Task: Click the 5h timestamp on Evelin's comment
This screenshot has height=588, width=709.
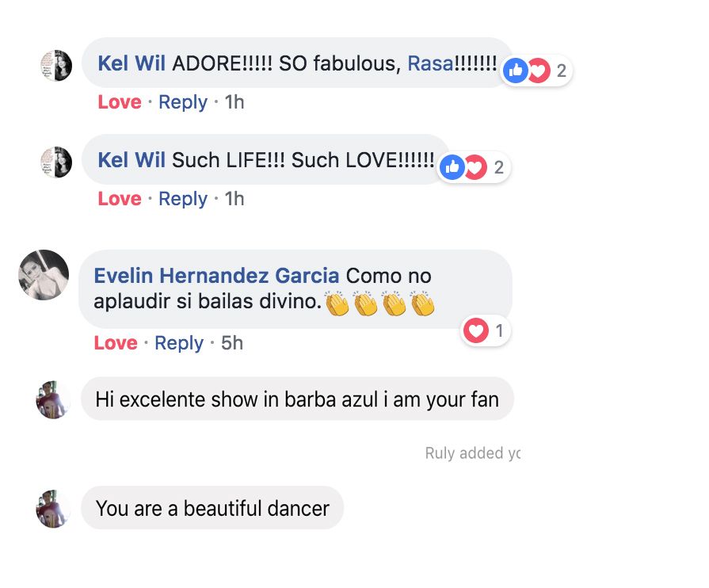Action: [232, 343]
